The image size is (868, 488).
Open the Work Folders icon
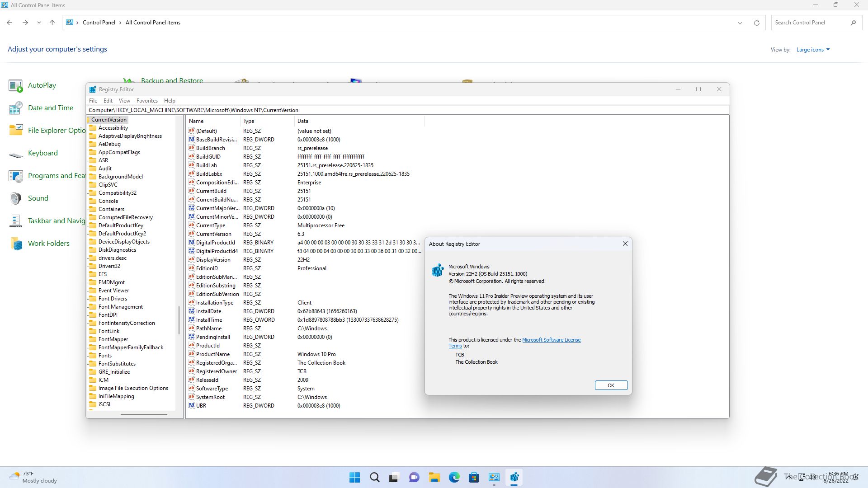tap(39, 244)
